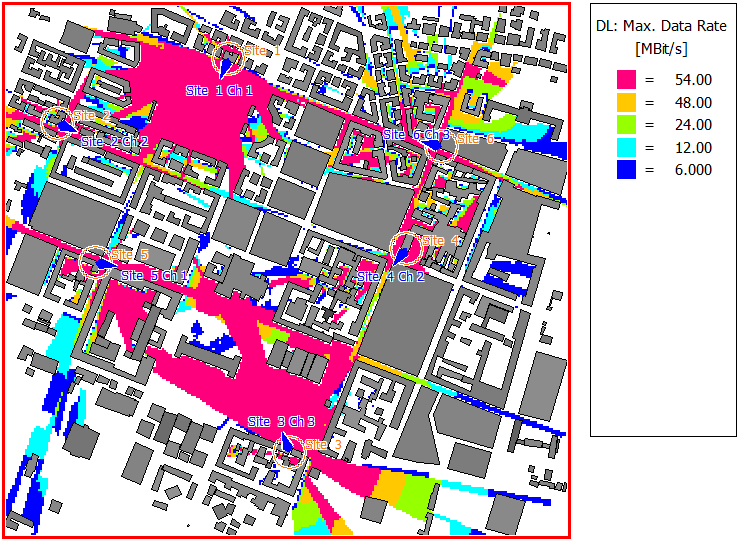Click the blue 6.000 legend swatch
Screen dimensions: 741x541
pos(626,170)
